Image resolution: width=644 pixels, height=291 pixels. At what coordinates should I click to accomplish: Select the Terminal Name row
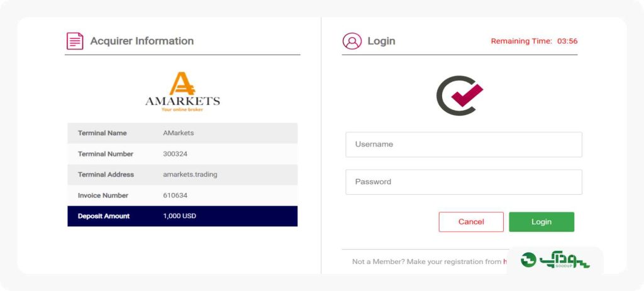tap(182, 133)
